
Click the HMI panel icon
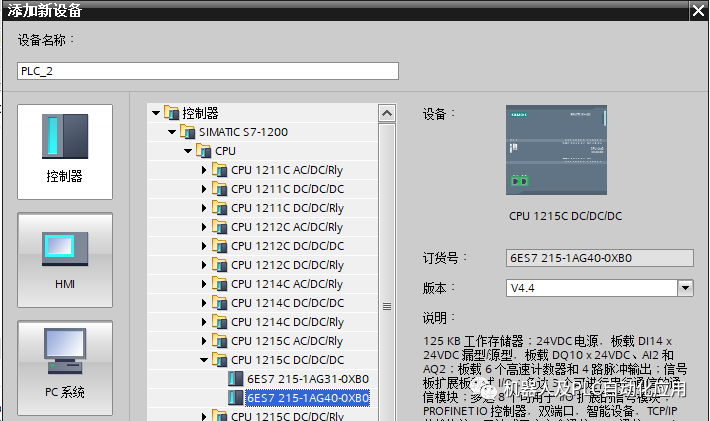coord(65,249)
